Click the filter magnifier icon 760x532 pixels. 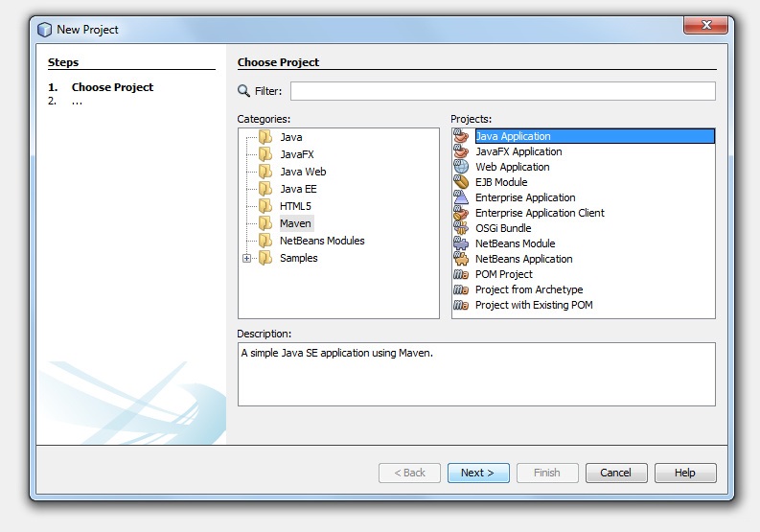tap(243, 91)
